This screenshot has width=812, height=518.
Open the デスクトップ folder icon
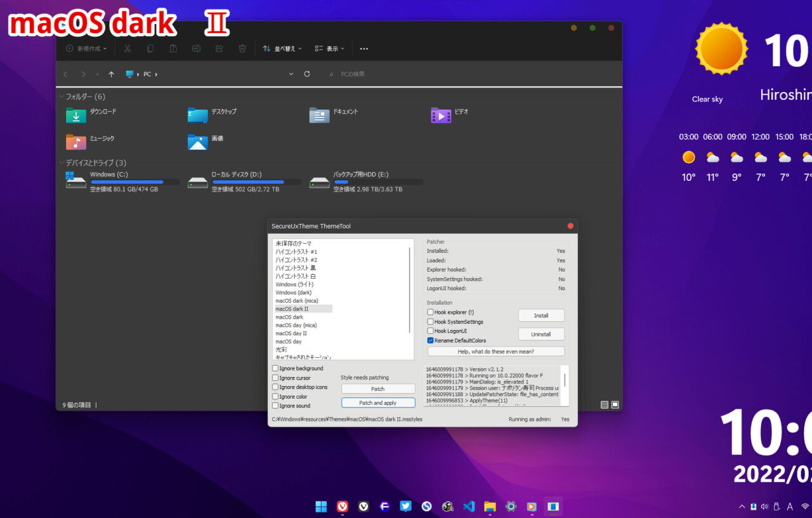tap(197, 116)
